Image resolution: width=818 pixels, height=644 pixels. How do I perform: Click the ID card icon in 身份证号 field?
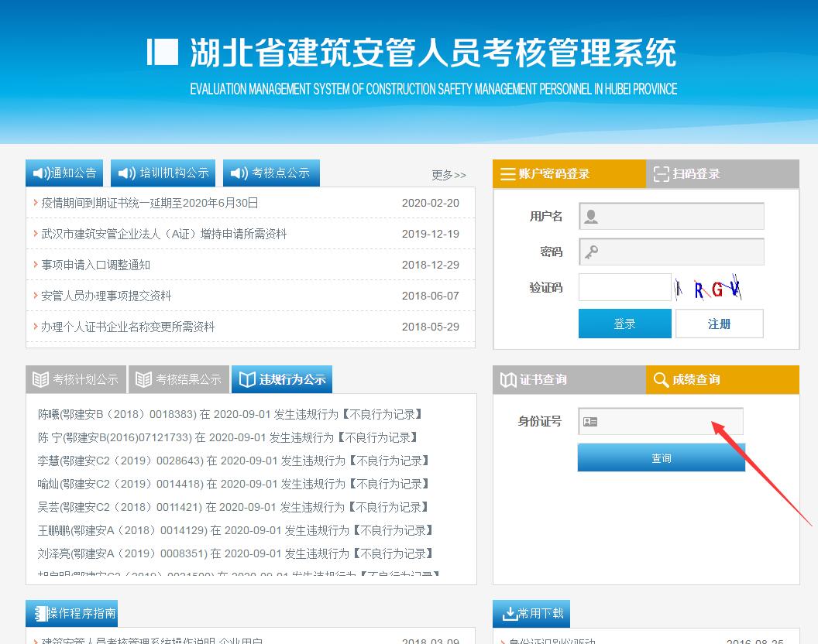(x=590, y=421)
